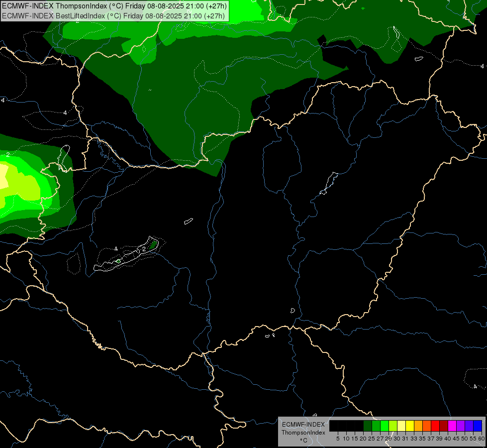Image resolution: width=487 pixels, height=448 pixels.
Task: Select the pale yellow legend swatch for 30-31
Action: 401,426
